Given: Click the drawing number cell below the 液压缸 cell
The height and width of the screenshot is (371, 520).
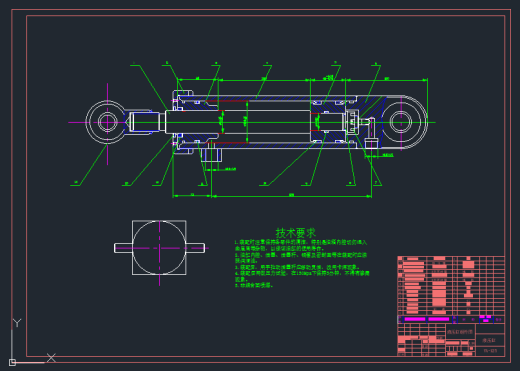Looking at the screenshot, I should pos(490,351).
